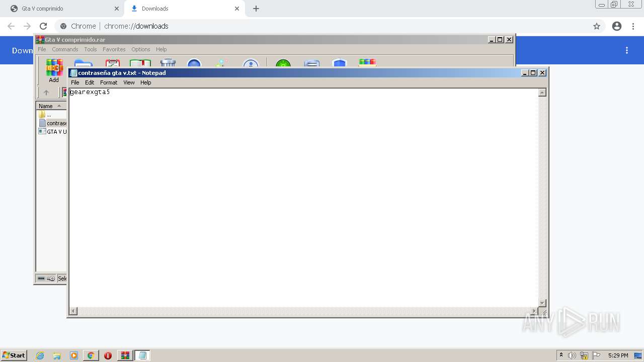
Task: Open WinRAR Commands menu
Action: [x=65, y=49]
